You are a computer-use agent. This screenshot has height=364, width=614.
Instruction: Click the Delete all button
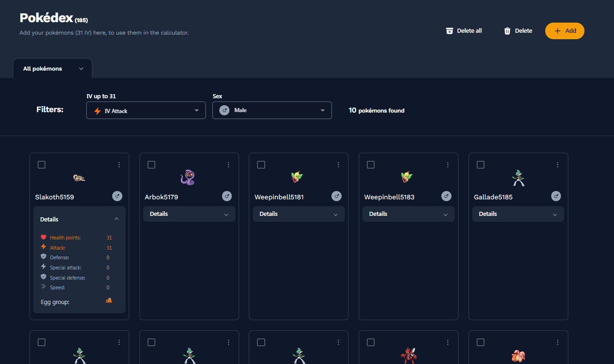click(464, 31)
